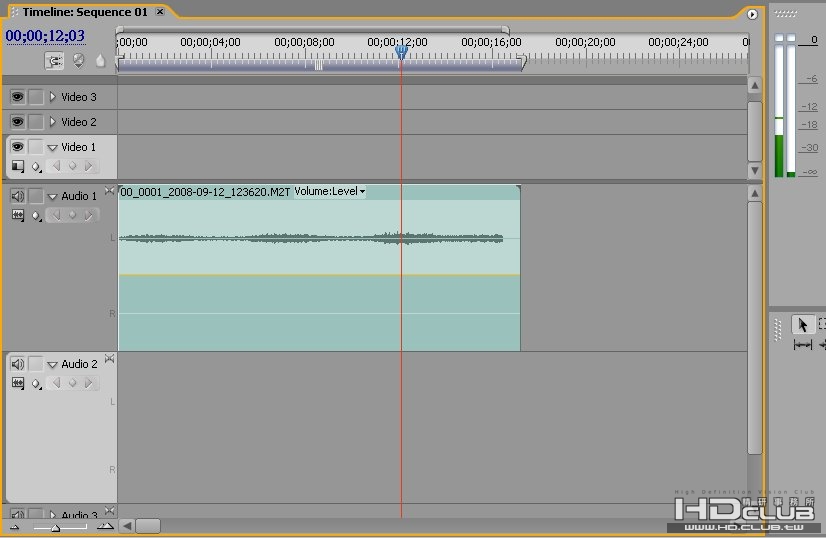Image resolution: width=826 pixels, height=538 pixels.
Task: Click the timeline zoom slider handle
Action: 55,526
